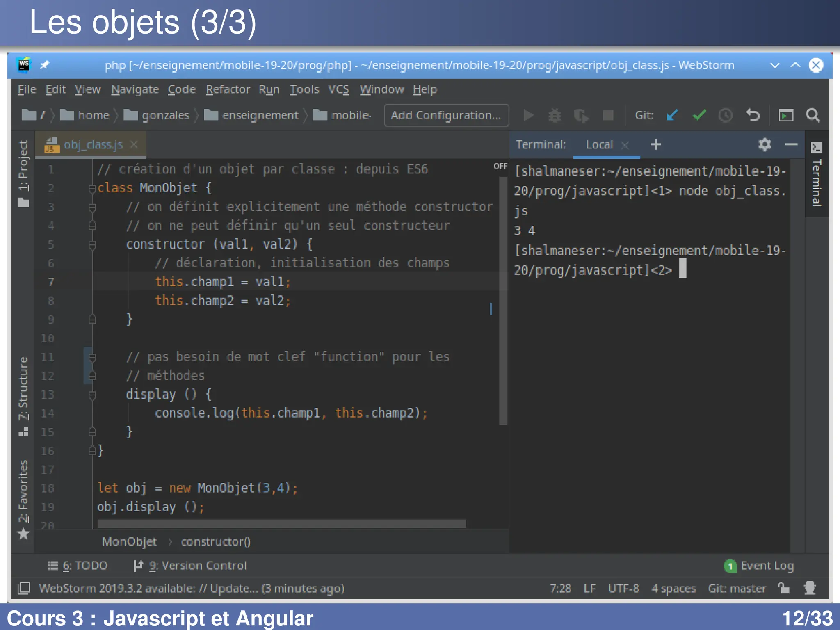Open the Refactor menu
The width and height of the screenshot is (840, 630).
[x=228, y=89]
